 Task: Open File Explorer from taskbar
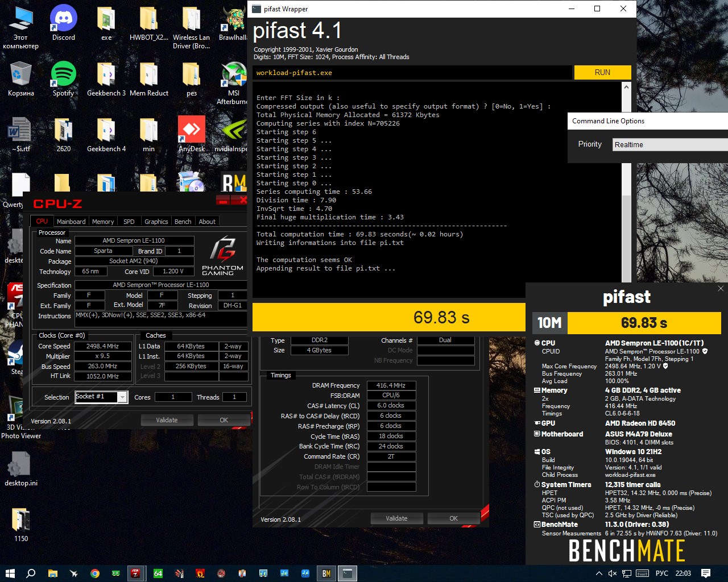tap(52, 573)
